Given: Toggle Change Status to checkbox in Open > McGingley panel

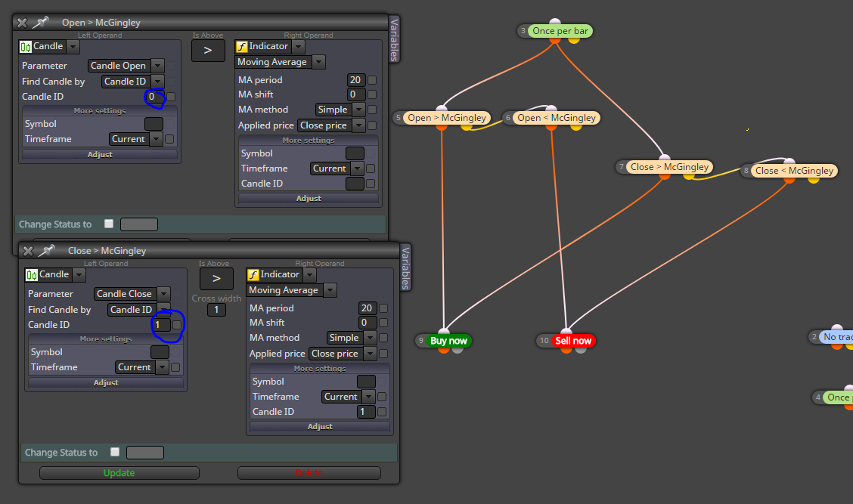Looking at the screenshot, I should click(x=109, y=224).
